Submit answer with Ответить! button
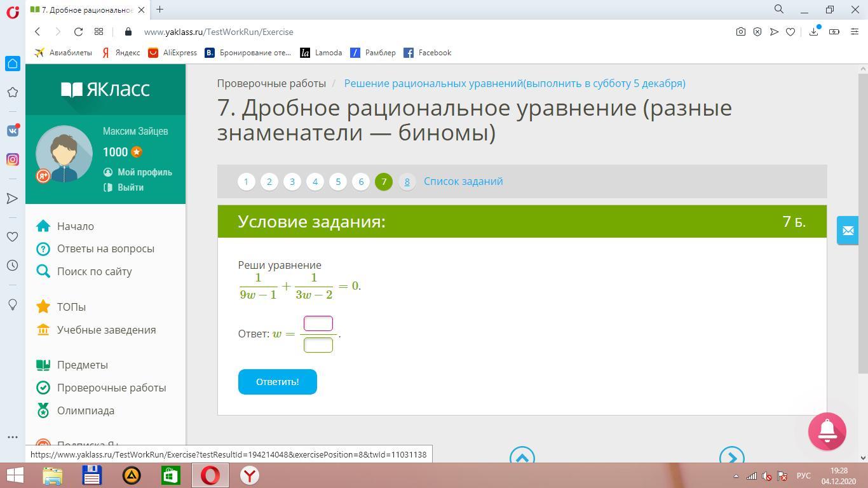The width and height of the screenshot is (868, 488). 278,382
